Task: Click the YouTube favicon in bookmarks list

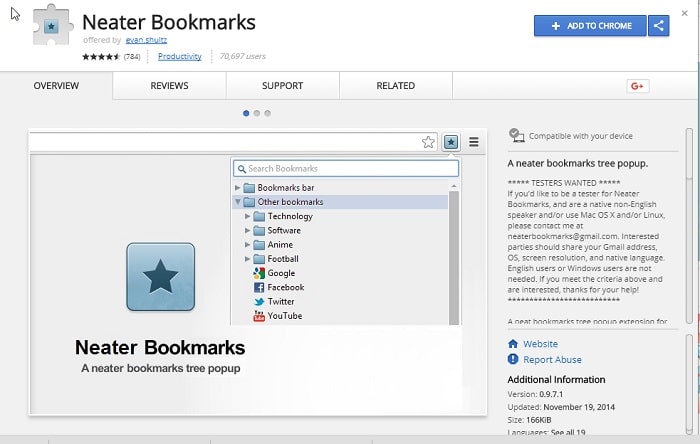Action: 259,316
